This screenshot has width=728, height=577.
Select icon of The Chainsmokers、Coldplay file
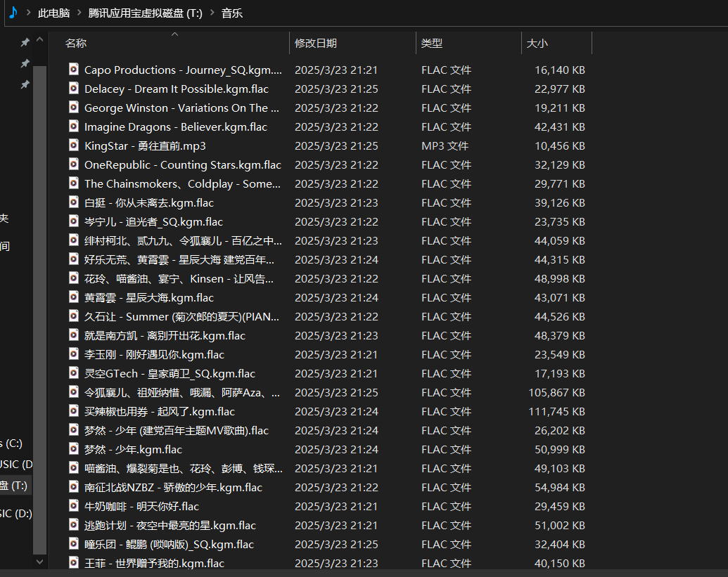pos(73,183)
